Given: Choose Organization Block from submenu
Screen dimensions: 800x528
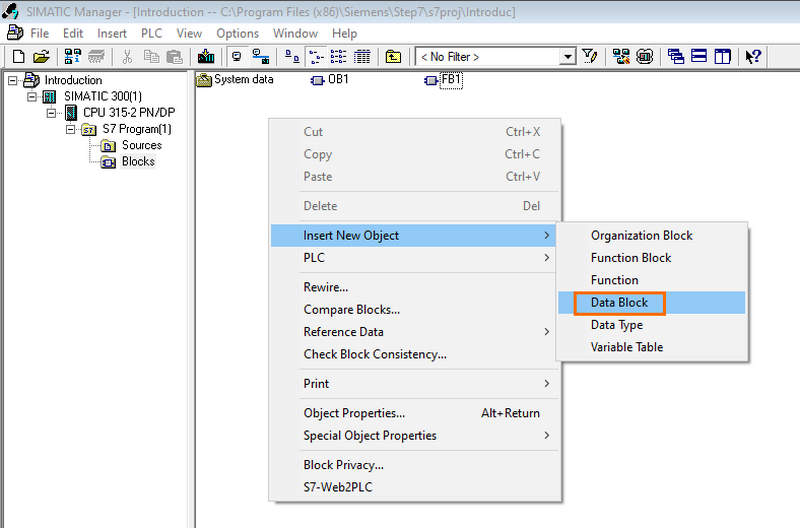Looking at the screenshot, I should pos(652,235).
